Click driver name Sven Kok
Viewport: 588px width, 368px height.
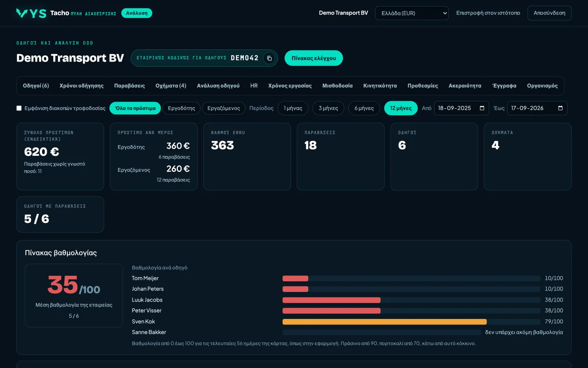tap(143, 322)
